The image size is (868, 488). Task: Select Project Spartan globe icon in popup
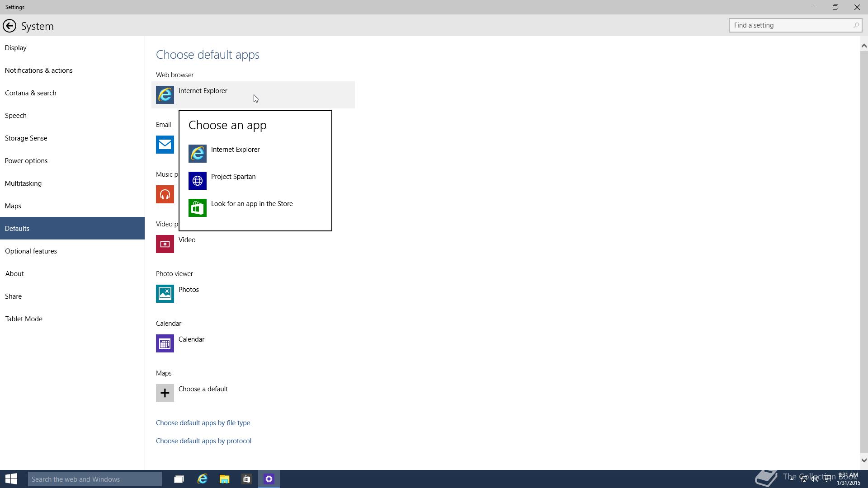click(198, 181)
